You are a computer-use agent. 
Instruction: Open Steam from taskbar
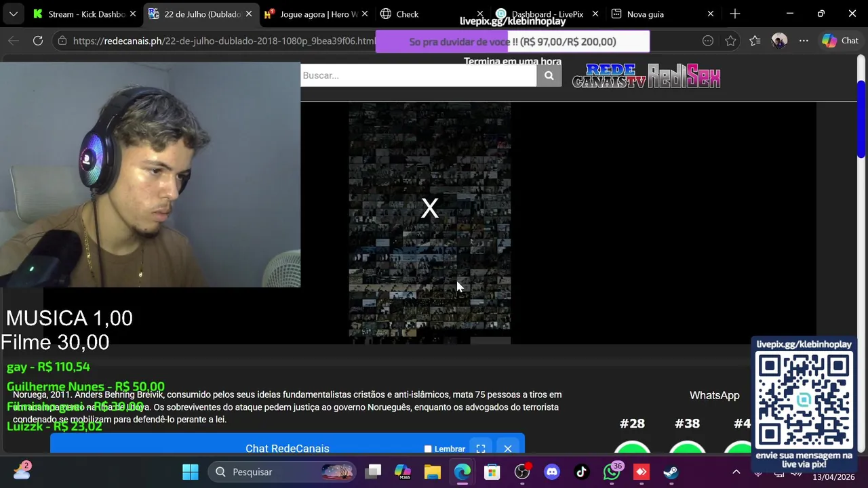[x=671, y=472]
